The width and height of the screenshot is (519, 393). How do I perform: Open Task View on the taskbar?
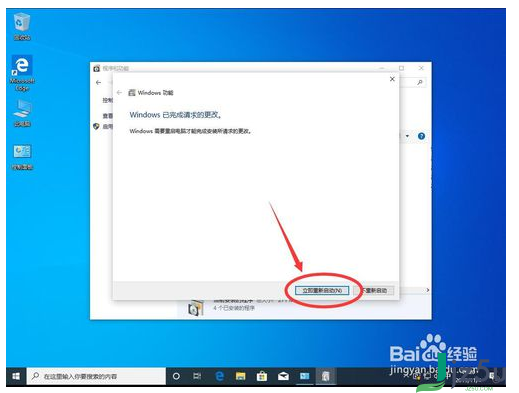197,376
